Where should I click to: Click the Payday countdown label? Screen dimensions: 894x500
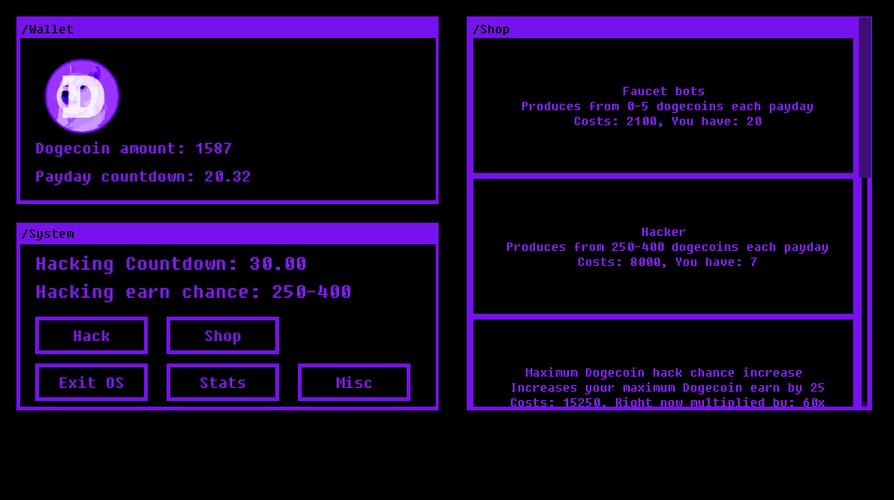click(x=143, y=177)
